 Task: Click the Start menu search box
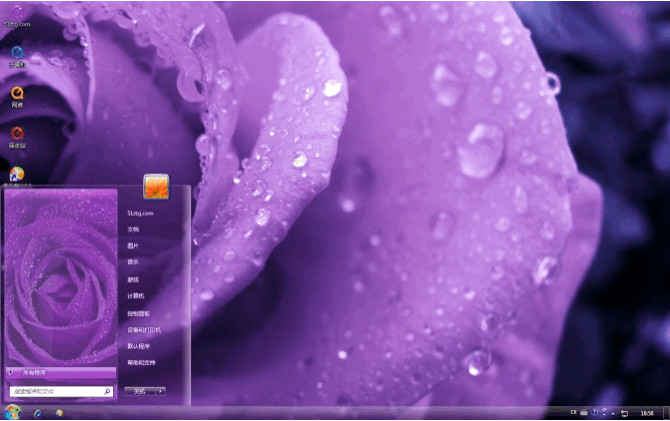(61, 391)
